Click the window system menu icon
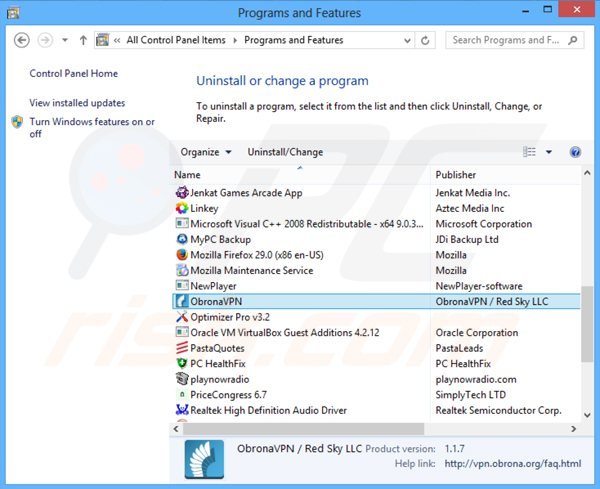This screenshot has width=600, height=489. tap(13, 13)
